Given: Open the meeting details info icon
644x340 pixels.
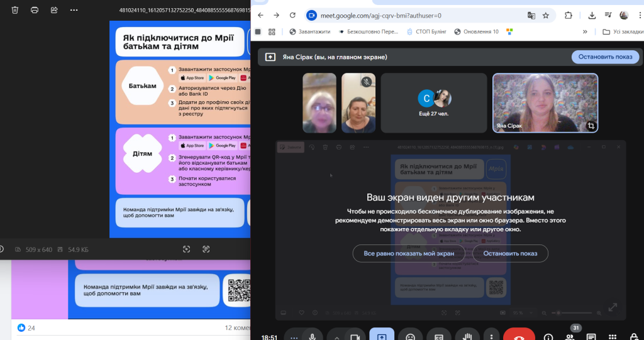Looking at the screenshot, I should [x=548, y=336].
